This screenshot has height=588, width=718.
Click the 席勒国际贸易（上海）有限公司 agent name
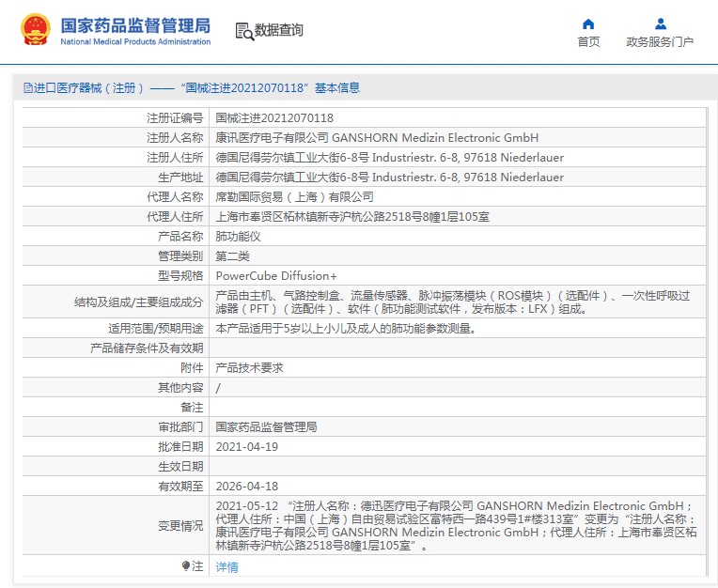coord(294,196)
